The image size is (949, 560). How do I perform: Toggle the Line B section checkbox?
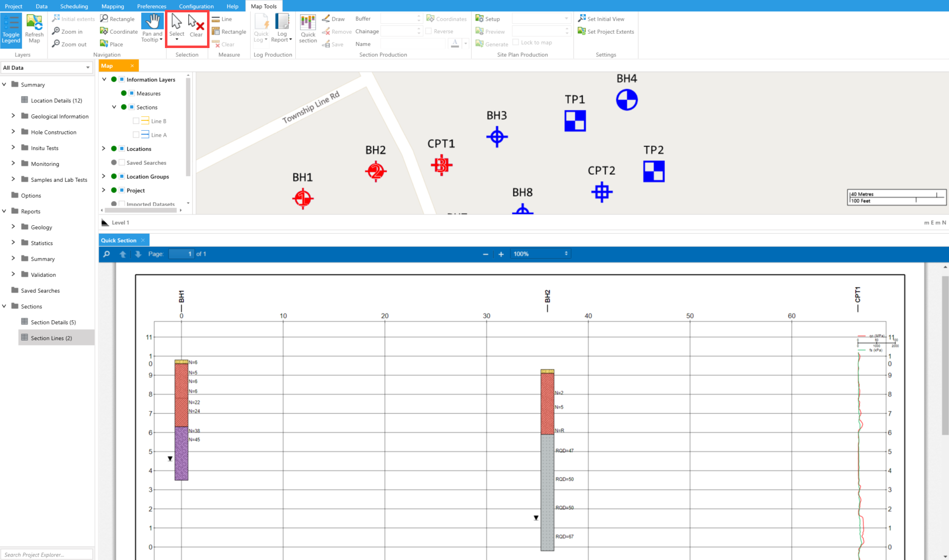click(136, 121)
